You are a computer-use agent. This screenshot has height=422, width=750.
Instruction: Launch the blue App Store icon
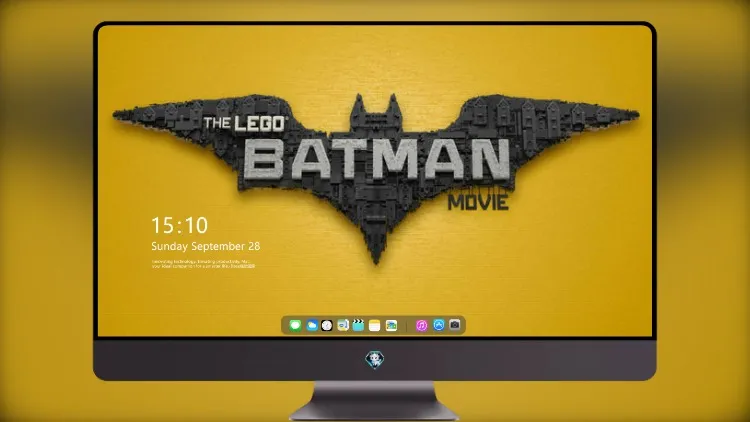(x=439, y=325)
